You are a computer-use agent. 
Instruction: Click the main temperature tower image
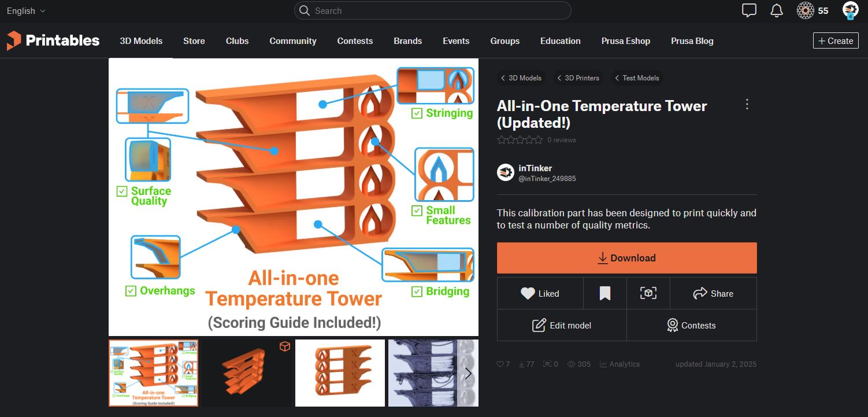(x=294, y=197)
